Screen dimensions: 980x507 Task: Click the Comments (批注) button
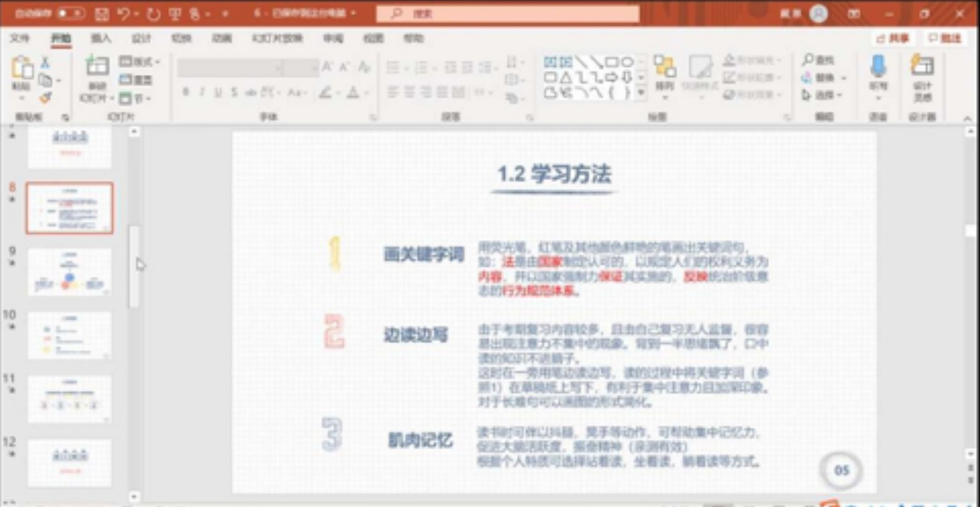[946, 39]
